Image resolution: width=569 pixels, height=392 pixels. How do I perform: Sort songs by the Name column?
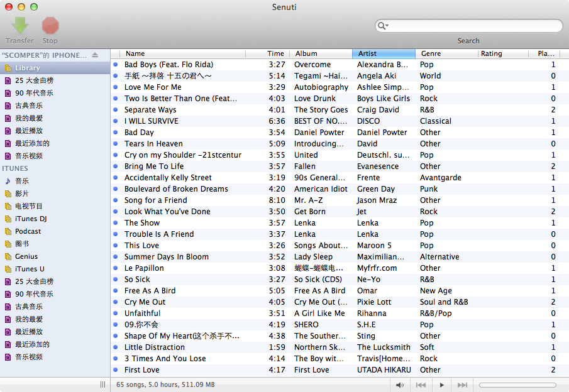[182, 53]
